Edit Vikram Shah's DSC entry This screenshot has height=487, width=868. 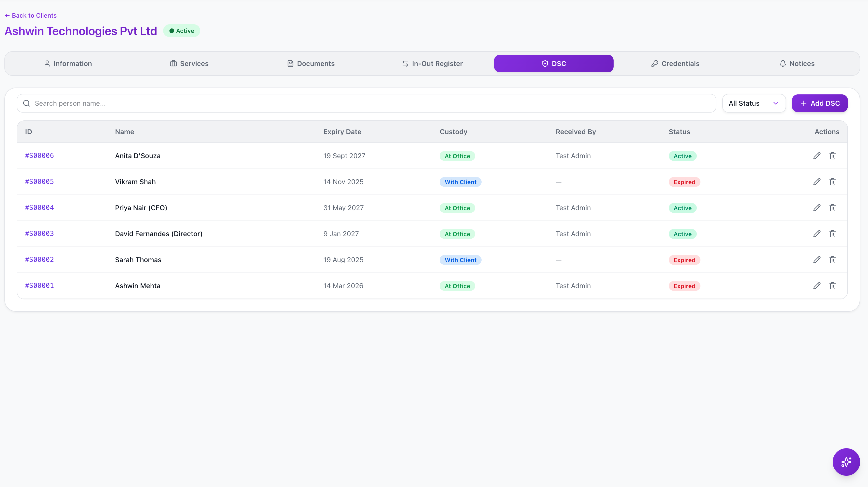[817, 182]
